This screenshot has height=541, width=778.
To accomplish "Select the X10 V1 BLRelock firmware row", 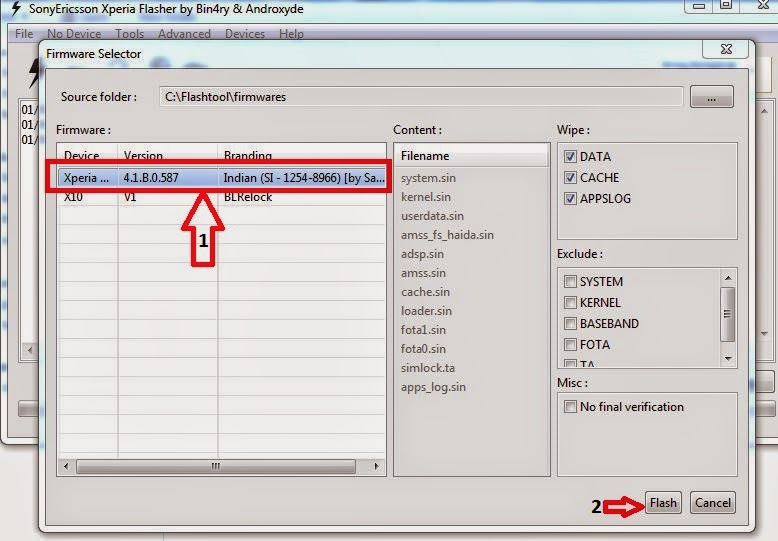I will [221, 197].
